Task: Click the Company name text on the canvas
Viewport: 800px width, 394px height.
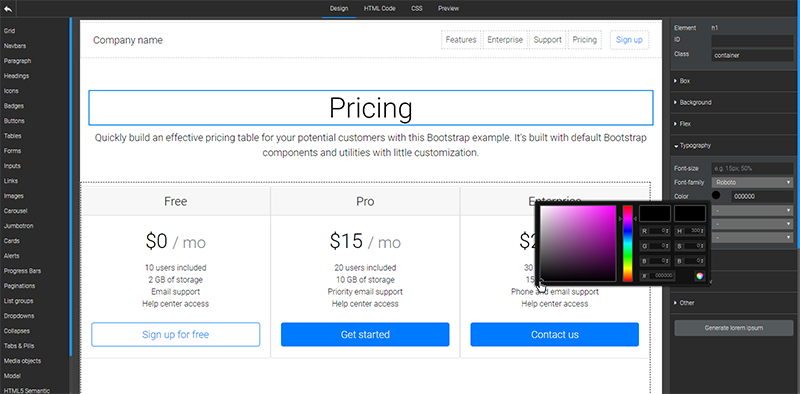Action: click(128, 40)
